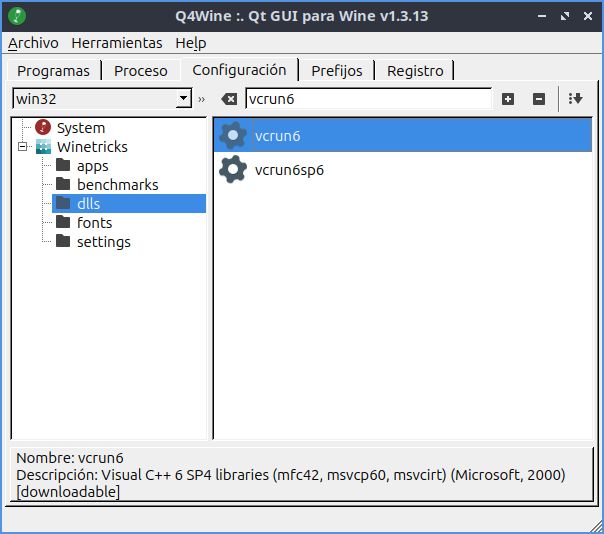Image resolution: width=604 pixels, height=534 pixels.
Task: Click the double-chevron toolbar expander
Action: click(x=201, y=99)
